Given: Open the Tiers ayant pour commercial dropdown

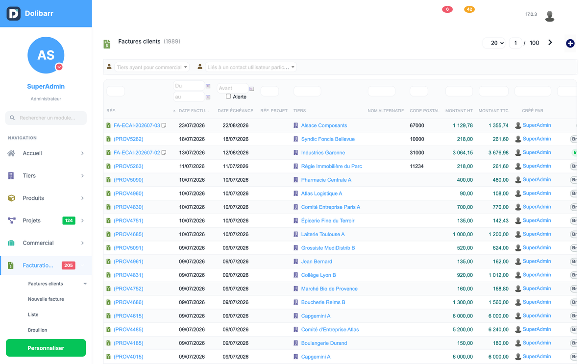Looking at the screenshot, I should point(152,67).
